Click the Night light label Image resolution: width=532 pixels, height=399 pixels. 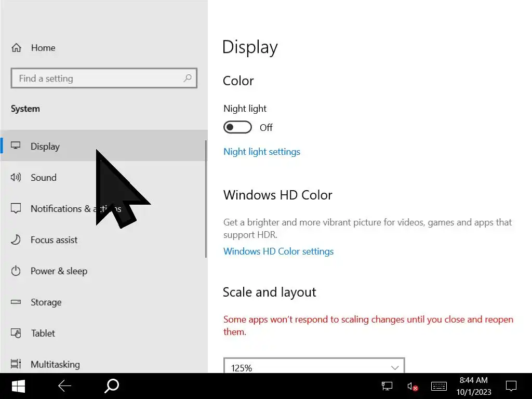pos(245,109)
